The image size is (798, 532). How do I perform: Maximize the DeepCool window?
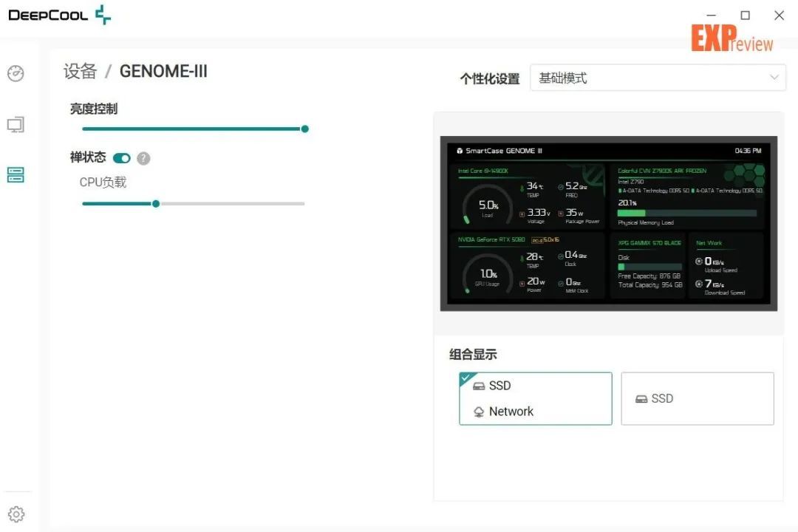pos(745,16)
